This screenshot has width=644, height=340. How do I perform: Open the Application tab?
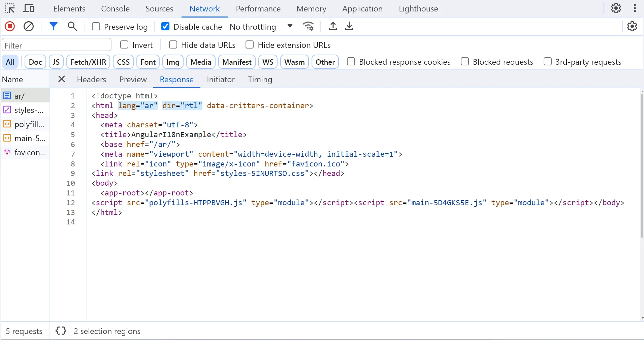click(x=362, y=9)
